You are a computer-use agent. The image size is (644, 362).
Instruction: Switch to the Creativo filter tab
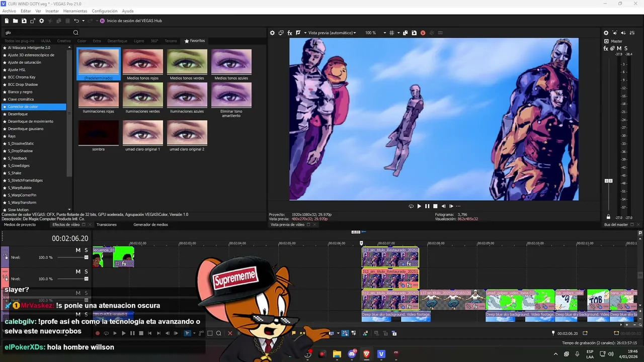coord(64,41)
